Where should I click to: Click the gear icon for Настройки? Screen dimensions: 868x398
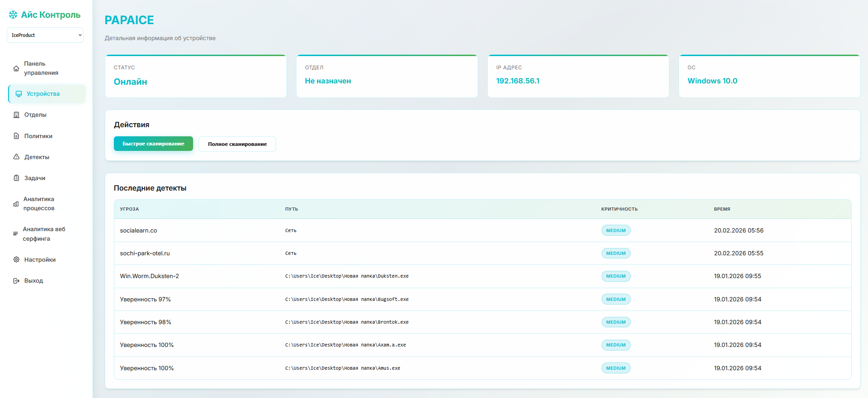[x=16, y=259]
